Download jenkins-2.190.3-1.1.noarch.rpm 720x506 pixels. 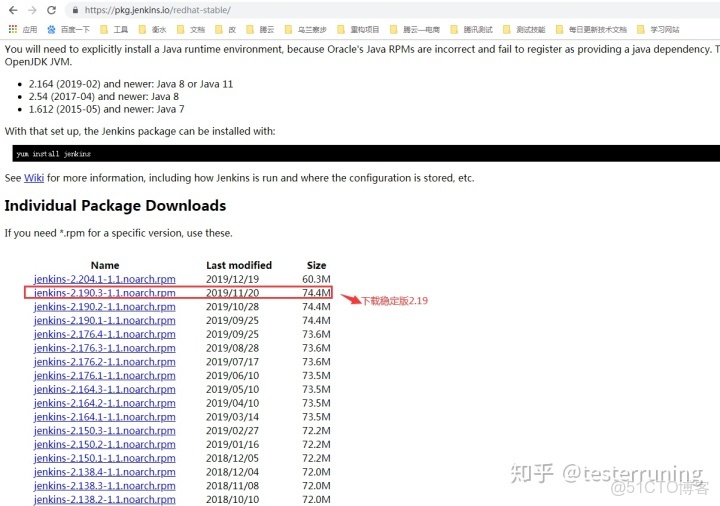pos(105,293)
